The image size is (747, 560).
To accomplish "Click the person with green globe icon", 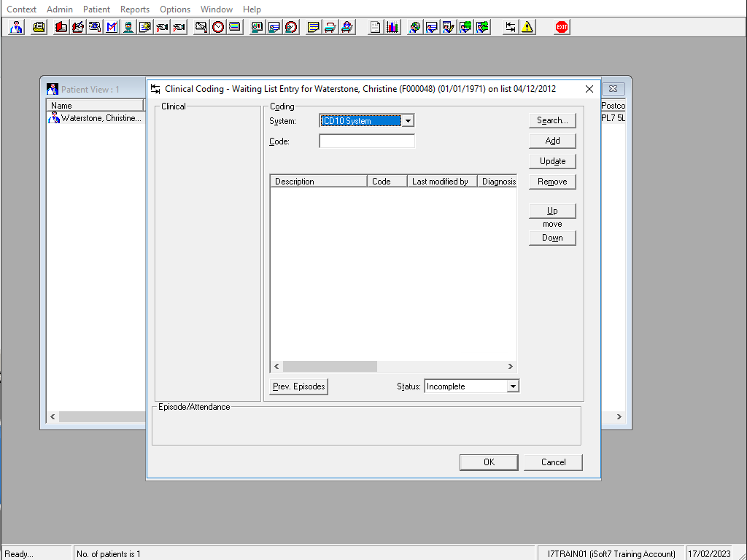I will coord(465,27).
